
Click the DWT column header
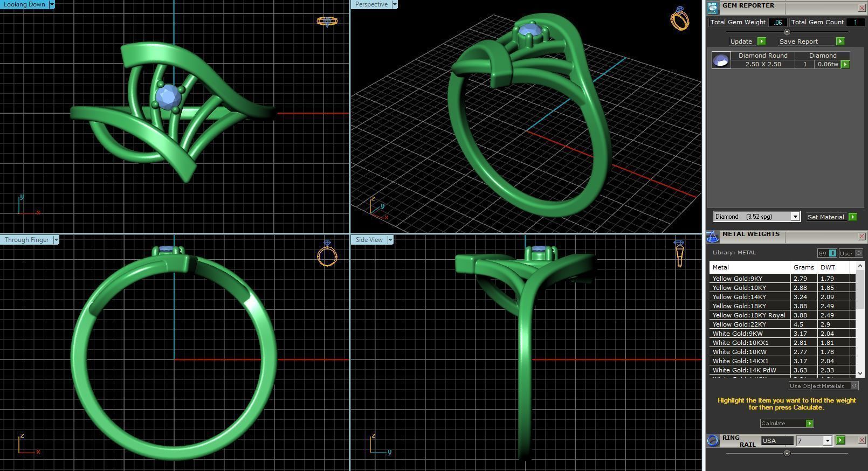point(833,267)
